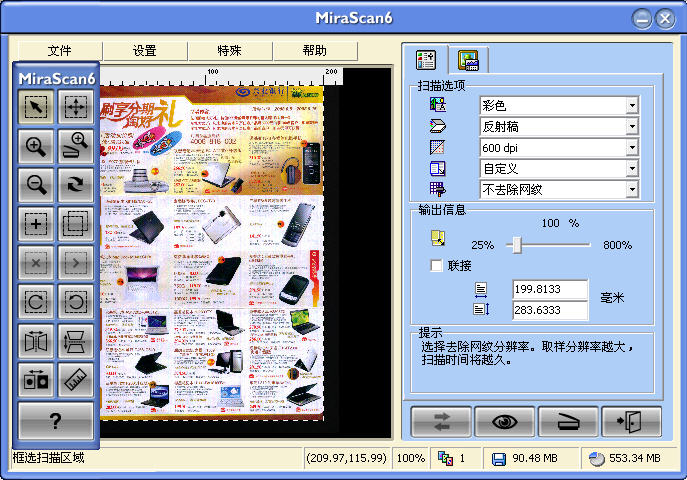Open the 文件 menu
This screenshot has width=687, height=480.
[x=60, y=51]
